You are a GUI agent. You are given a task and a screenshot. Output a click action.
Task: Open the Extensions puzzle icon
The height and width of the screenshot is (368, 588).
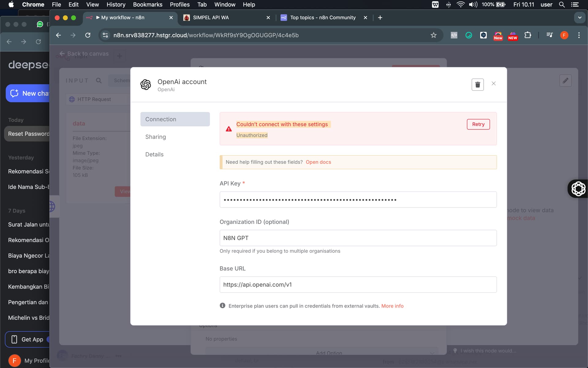pyautogui.click(x=527, y=35)
